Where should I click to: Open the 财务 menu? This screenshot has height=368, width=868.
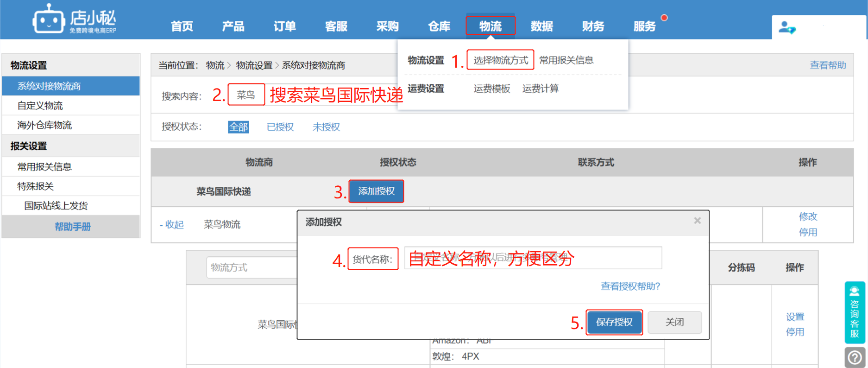tap(593, 26)
